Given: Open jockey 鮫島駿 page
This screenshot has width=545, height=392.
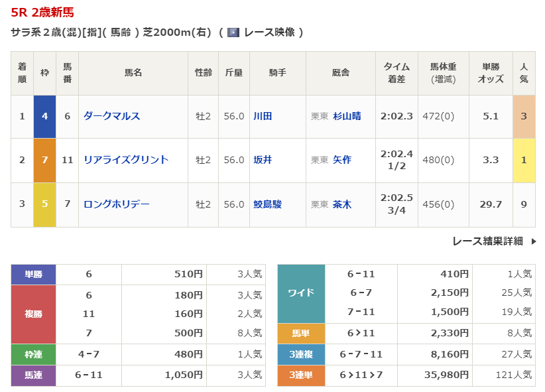Looking at the screenshot, I should click(267, 204).
